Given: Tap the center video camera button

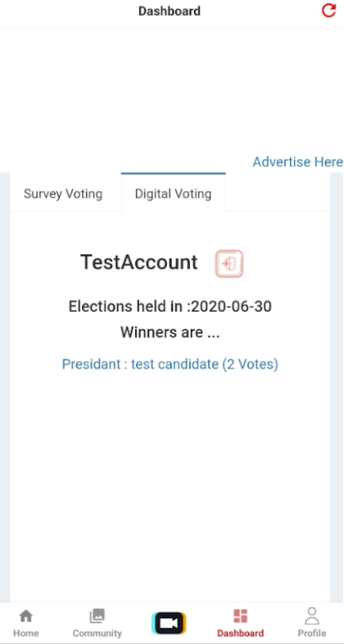Looking at the screenshot, I should (x=169, y=623).
